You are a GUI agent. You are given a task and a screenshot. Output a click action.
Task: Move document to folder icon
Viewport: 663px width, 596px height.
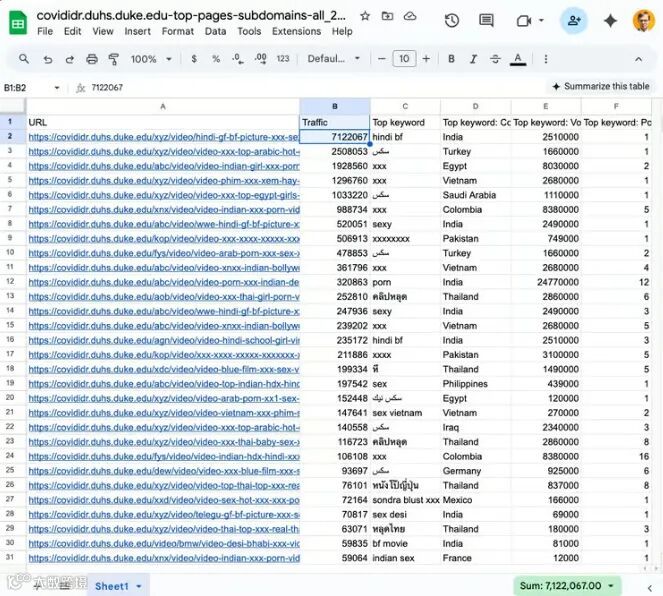387,16
